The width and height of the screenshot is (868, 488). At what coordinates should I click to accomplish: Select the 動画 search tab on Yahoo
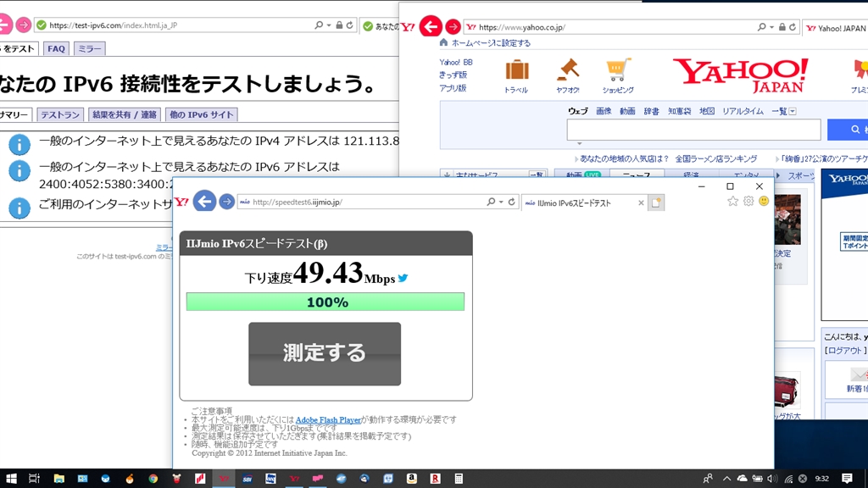pos(627,111)
